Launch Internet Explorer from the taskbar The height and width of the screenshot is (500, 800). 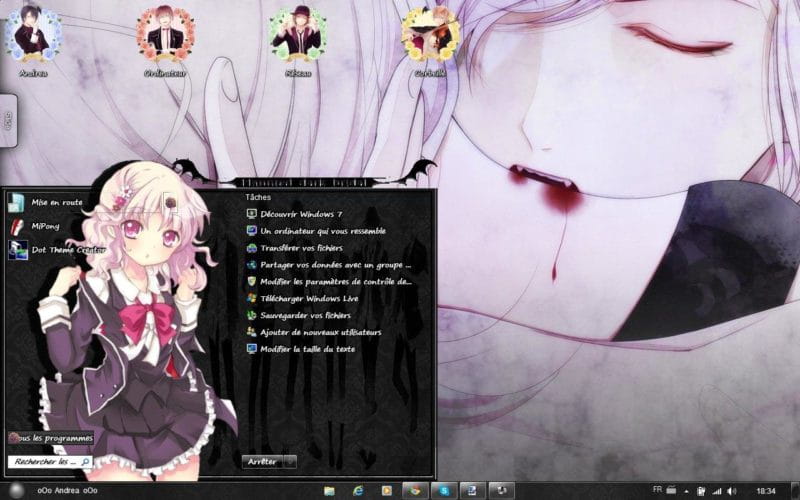(x=358, y=491)
